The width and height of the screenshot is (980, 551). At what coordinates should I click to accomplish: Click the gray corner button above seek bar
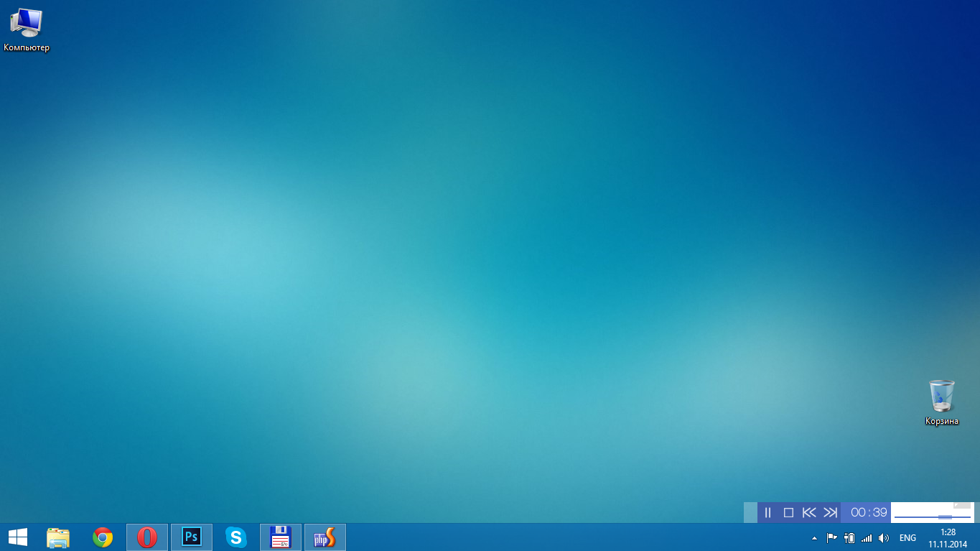[x=961, y=505]
